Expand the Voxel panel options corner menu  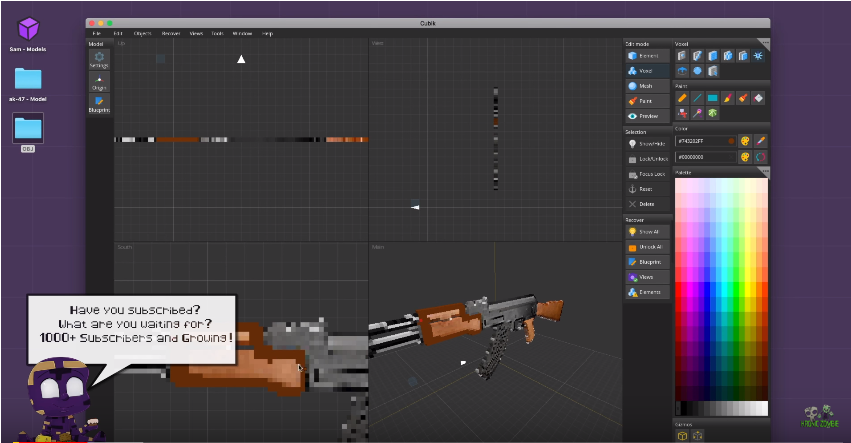click(764, 44)
